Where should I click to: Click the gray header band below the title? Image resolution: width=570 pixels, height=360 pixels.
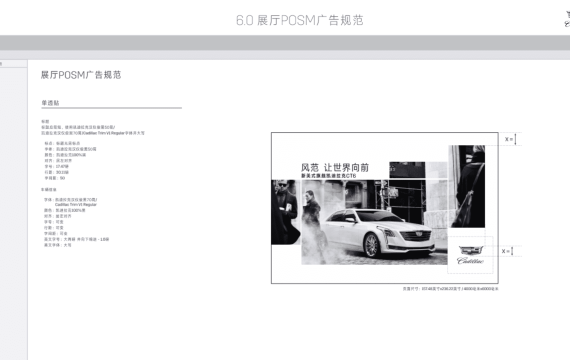[285, 43]
